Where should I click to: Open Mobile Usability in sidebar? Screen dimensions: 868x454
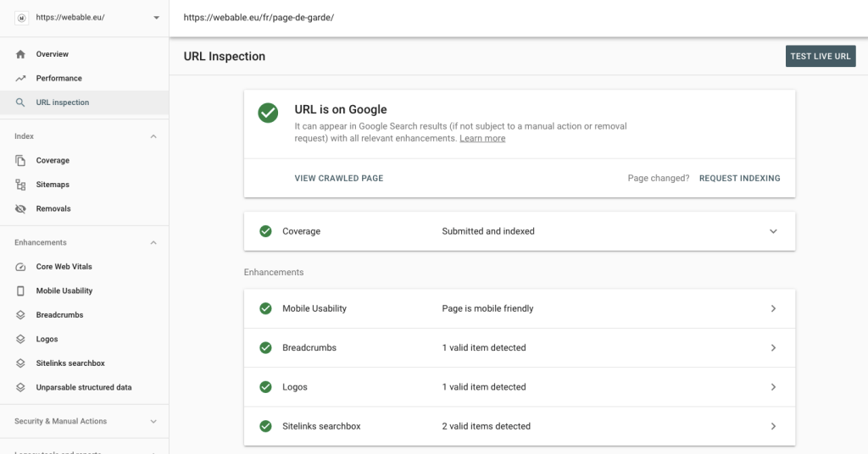pyautogui.click(x=85, y=291)
